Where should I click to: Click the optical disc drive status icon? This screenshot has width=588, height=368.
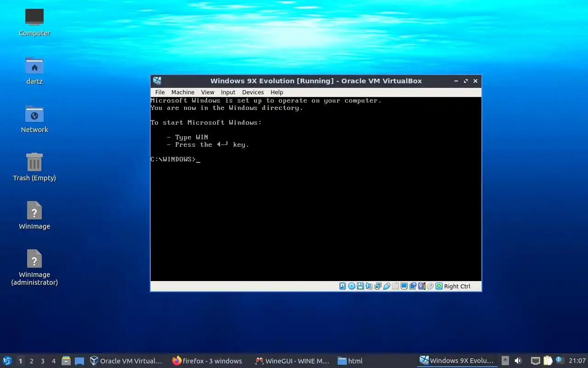pyautogui.click(x=351, y=286)
